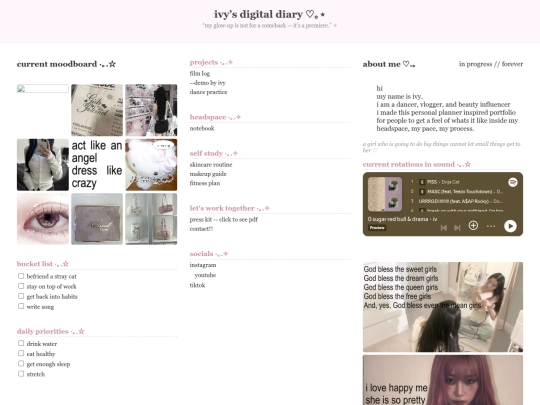Open the 'film log' page
Screen dimensions: 540x405
[200, 73]
